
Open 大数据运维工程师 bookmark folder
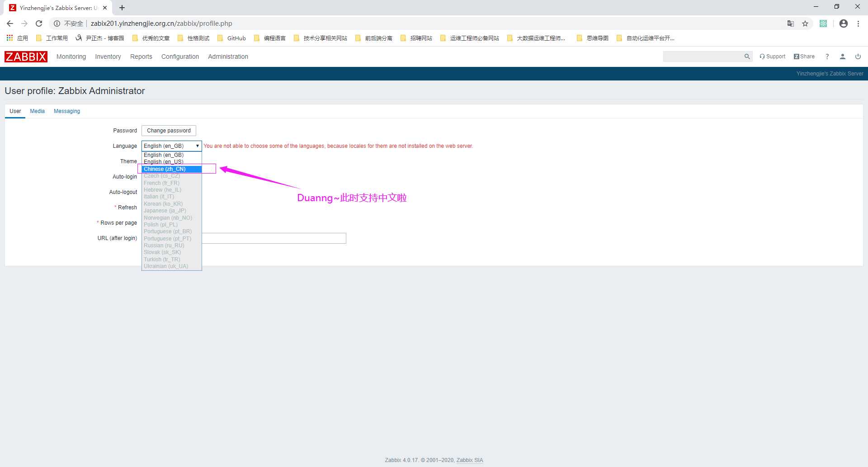pos(536,38)
